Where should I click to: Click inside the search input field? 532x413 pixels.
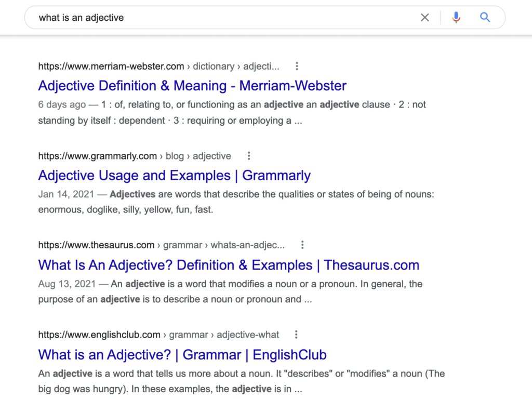tap(156, 17)
